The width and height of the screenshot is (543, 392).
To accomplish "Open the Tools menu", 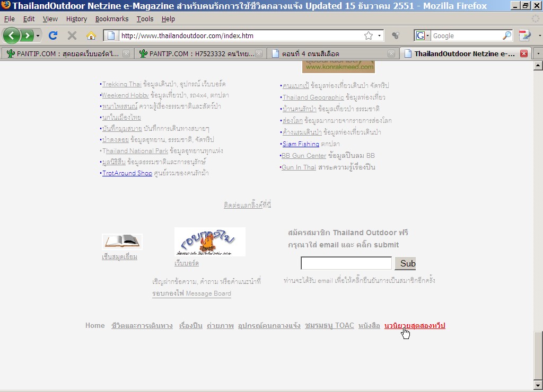I will 145,19.
